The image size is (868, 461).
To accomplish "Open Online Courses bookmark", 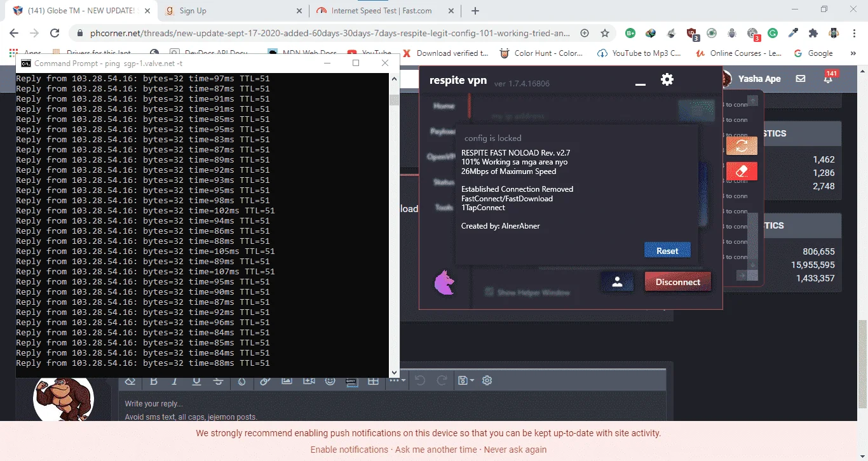I will point(739,53).
